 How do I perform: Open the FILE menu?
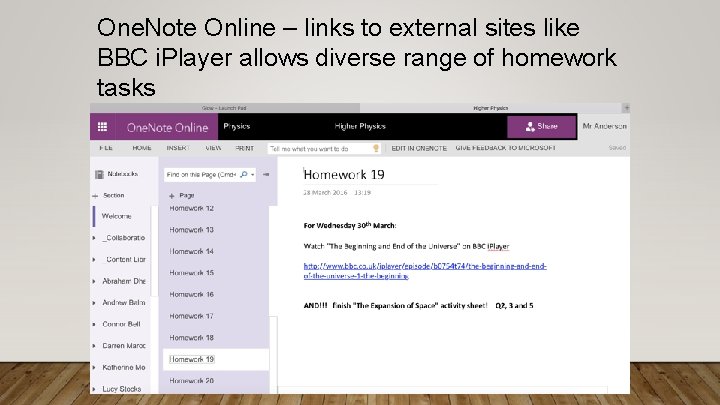106,148
